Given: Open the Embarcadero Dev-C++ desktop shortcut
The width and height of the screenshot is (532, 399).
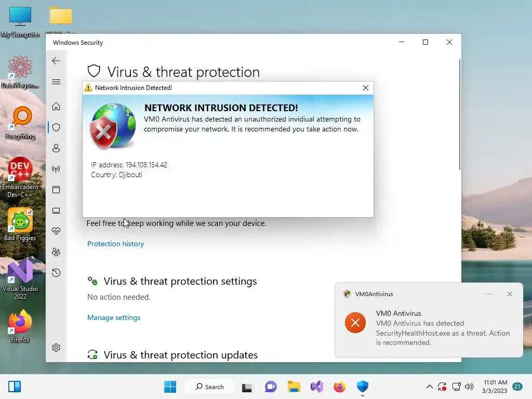Looking at the screenshot, I should (20, 177).
